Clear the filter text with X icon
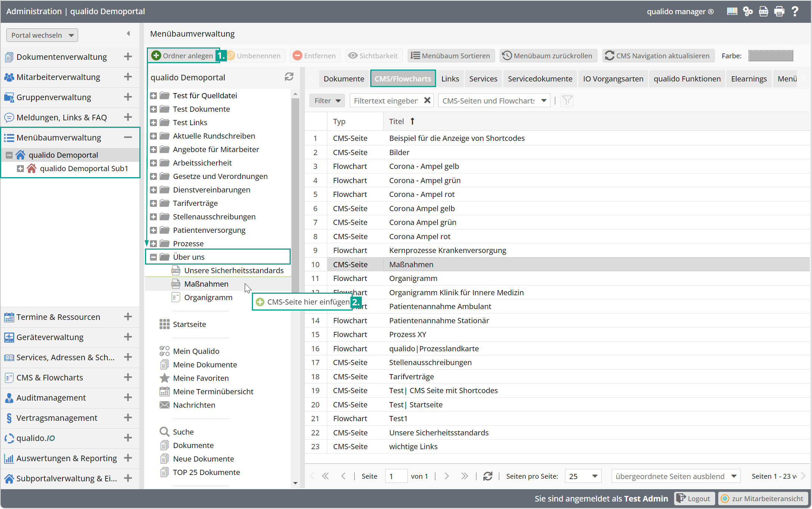This screenshot has width=812, height=509. coord(427,100)
